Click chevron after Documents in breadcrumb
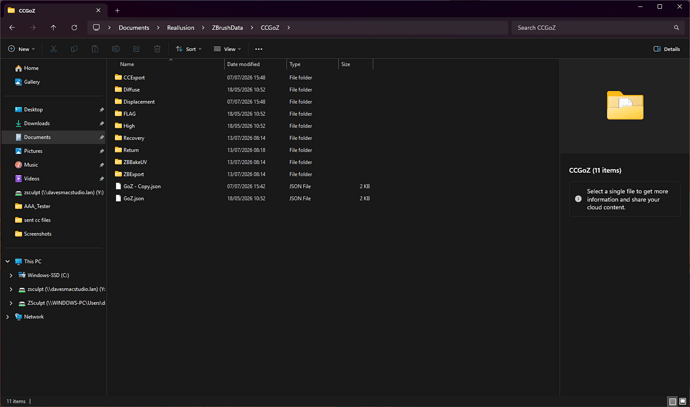Screen dimensions: 690x407 (158, 27)
